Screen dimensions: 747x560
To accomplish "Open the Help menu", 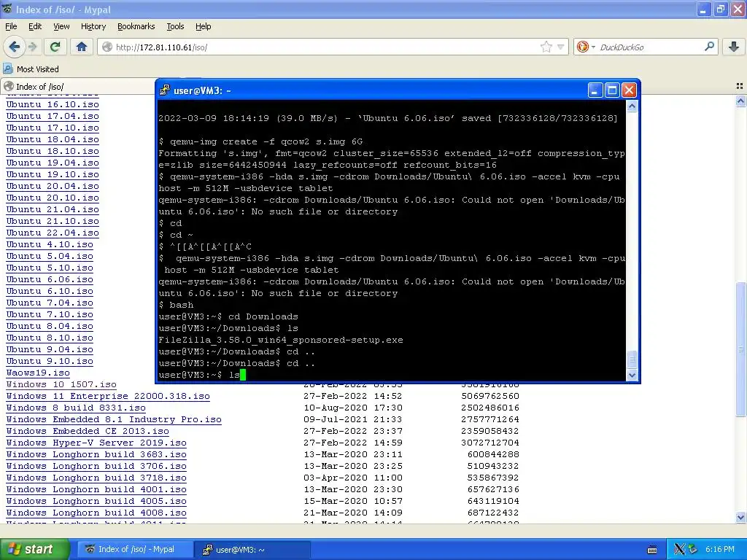I will [x=203, y=26].
